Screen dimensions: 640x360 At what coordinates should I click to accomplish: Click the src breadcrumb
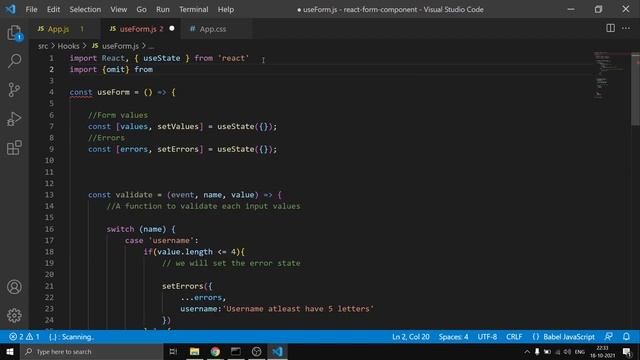(43, 46)
